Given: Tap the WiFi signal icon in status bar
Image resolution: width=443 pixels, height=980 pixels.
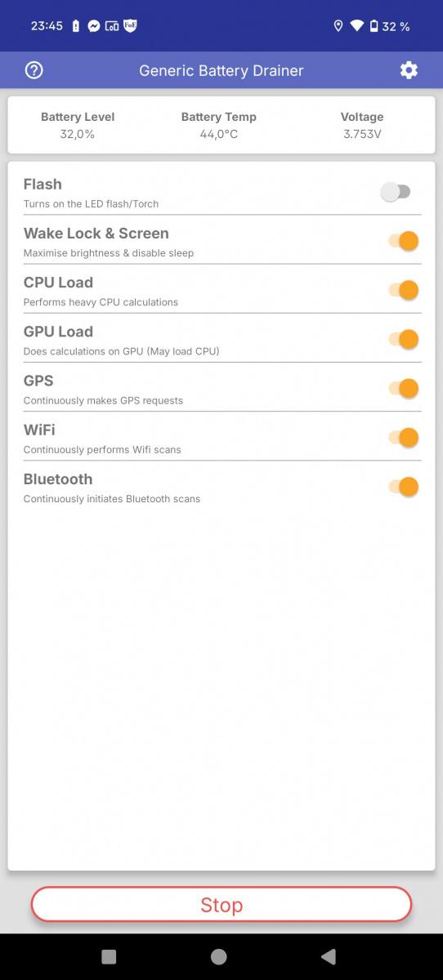Looking at the screenshot, I should click(356, 26).
